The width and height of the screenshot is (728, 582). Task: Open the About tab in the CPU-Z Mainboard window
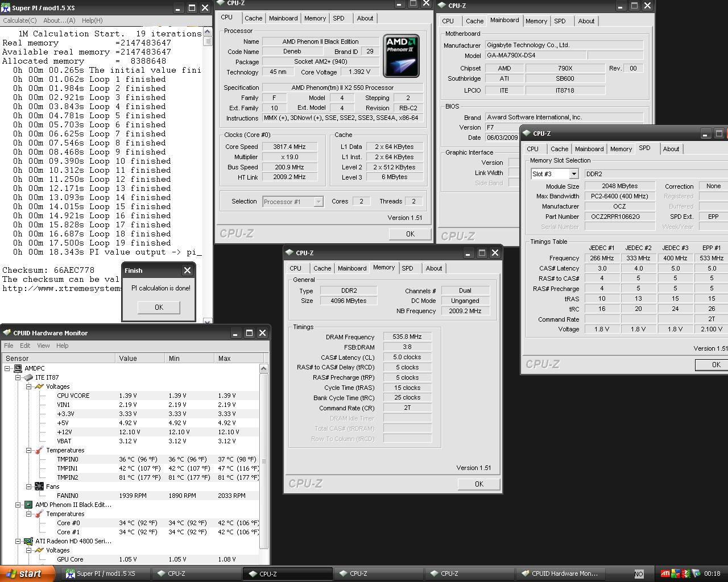point(586,21)
